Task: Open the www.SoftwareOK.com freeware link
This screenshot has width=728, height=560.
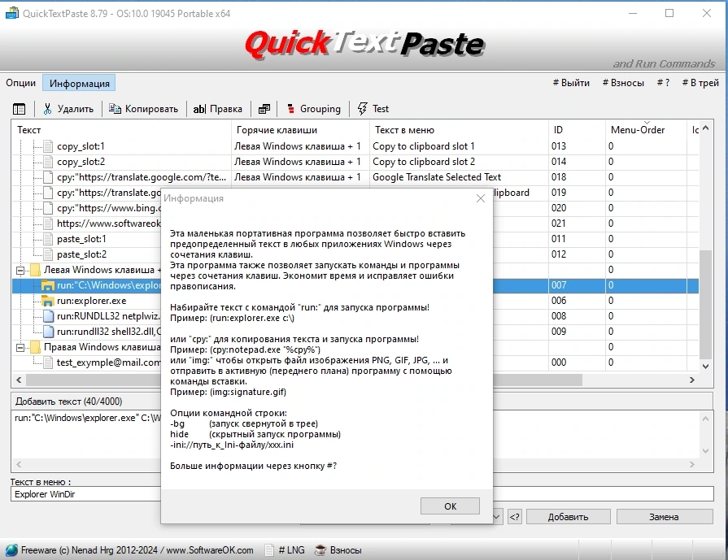Action: click(x=210, y=550)
